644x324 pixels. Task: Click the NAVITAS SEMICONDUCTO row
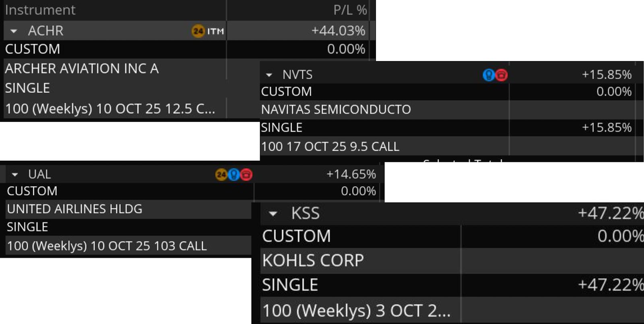pyautogui.click(x=336, y=109)
